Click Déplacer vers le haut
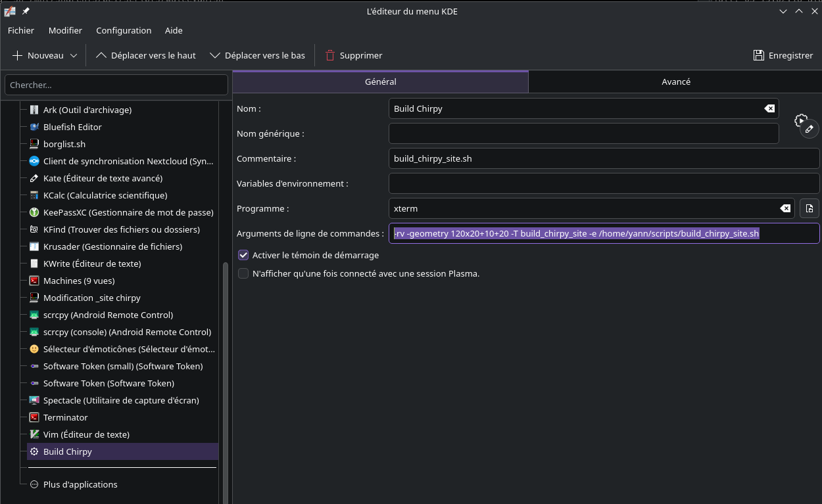This screenshot has width=822, height=504. pos(146,56)
